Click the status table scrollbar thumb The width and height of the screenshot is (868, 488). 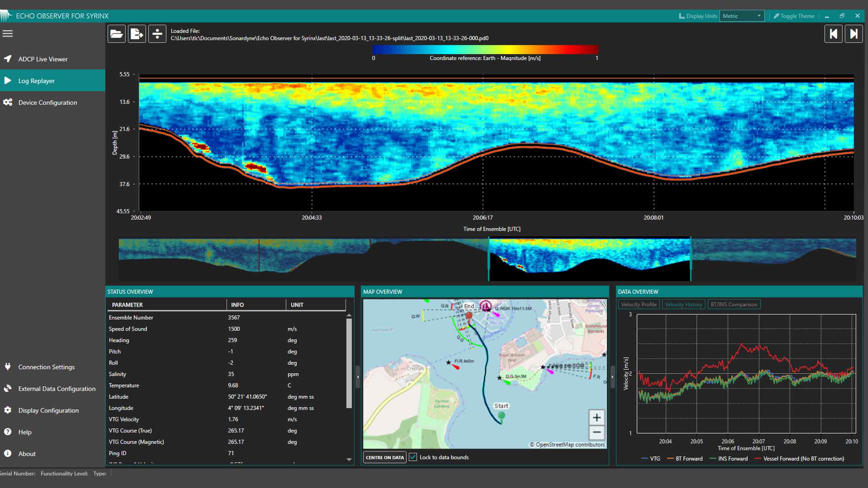pos(349,363)
